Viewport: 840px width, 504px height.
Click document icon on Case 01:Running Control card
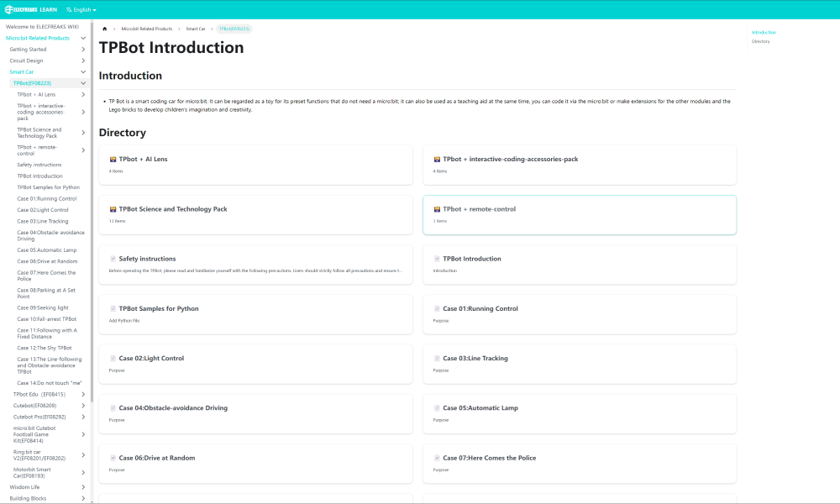click(437, 309)
